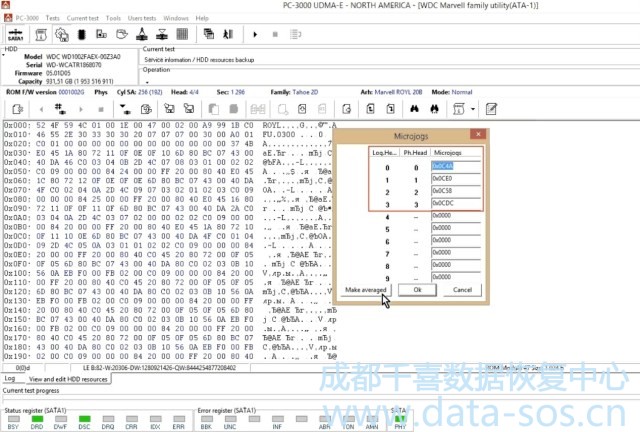640x432 pixels.
Task: Click the black ROM chip icon
Action: click(82, 35)
